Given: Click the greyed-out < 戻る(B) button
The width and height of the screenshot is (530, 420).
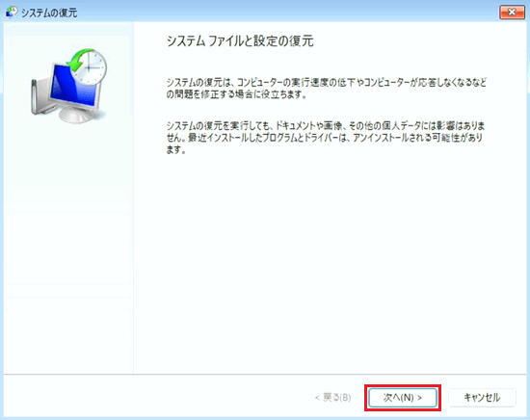Looking at the screenshot, I should [332, 398].
